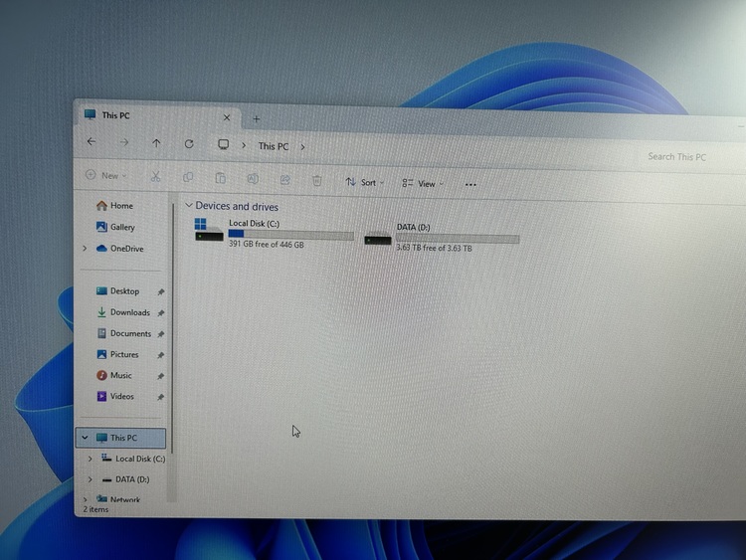Click the Delete trash icon
Screen dimensions: 746x560
[x=317, y=181]
